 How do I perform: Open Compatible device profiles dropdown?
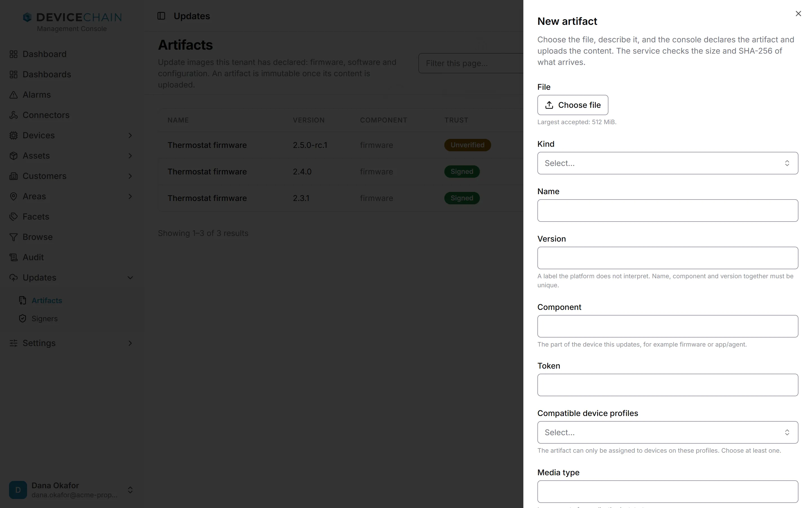pyautogui.click(x=668, y=432)
